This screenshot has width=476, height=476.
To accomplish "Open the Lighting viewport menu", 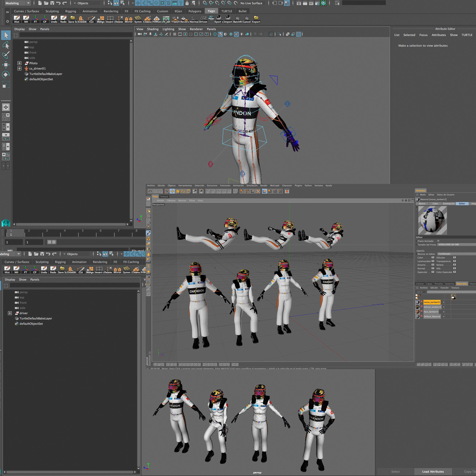I will [x=168, y=29].
